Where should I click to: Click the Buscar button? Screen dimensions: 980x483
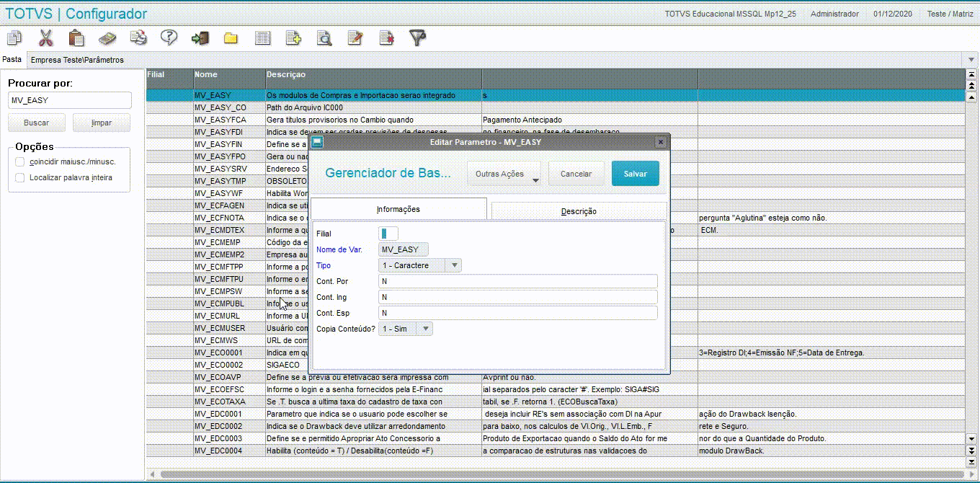click(x=37, y=123)
